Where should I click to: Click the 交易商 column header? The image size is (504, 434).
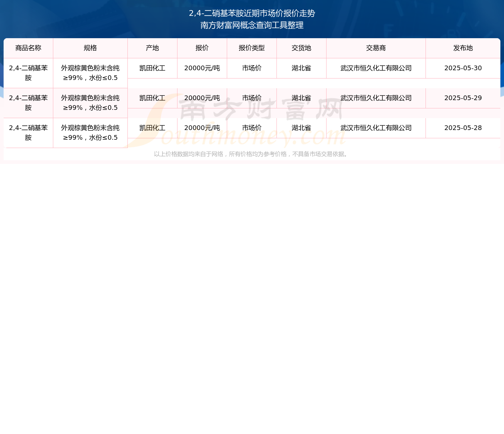(x=376, y=48)
